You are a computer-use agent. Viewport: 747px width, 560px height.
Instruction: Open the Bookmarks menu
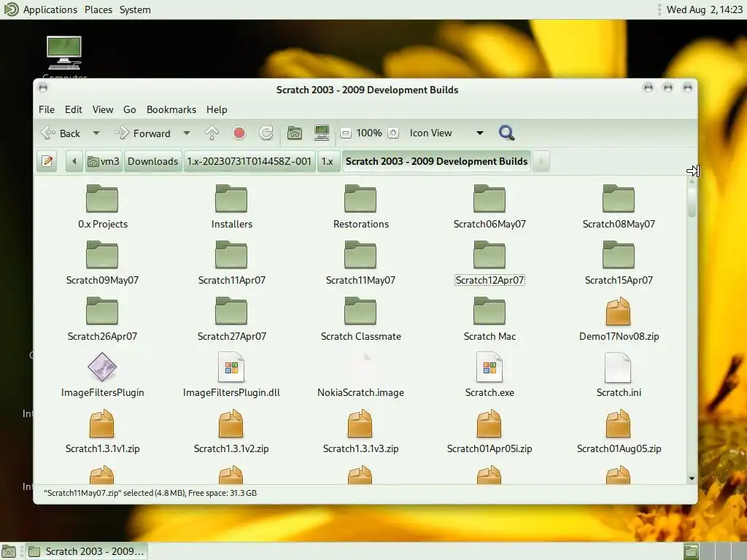click(x=171, y=109)
